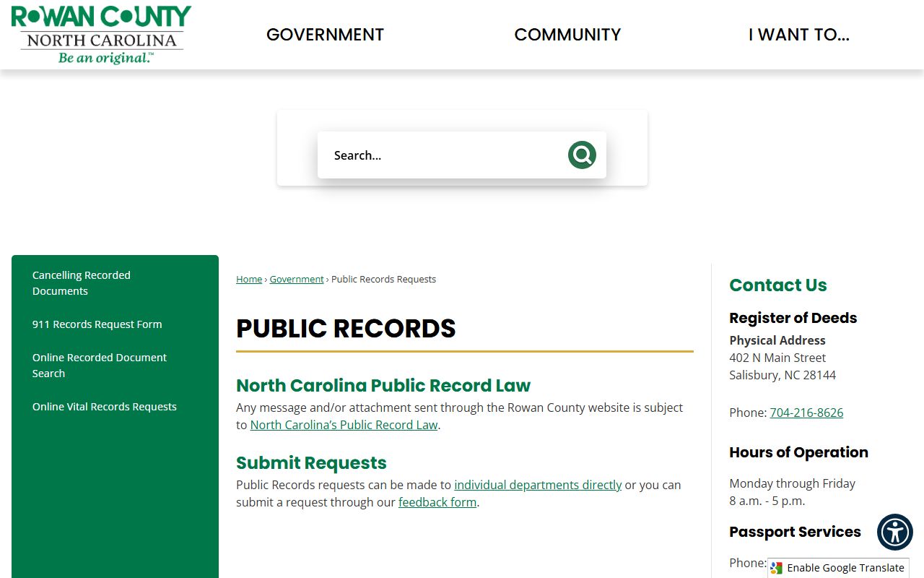Follow the individual departments directly link
This screenshot has height=578, width=924.
coord(538,485)
